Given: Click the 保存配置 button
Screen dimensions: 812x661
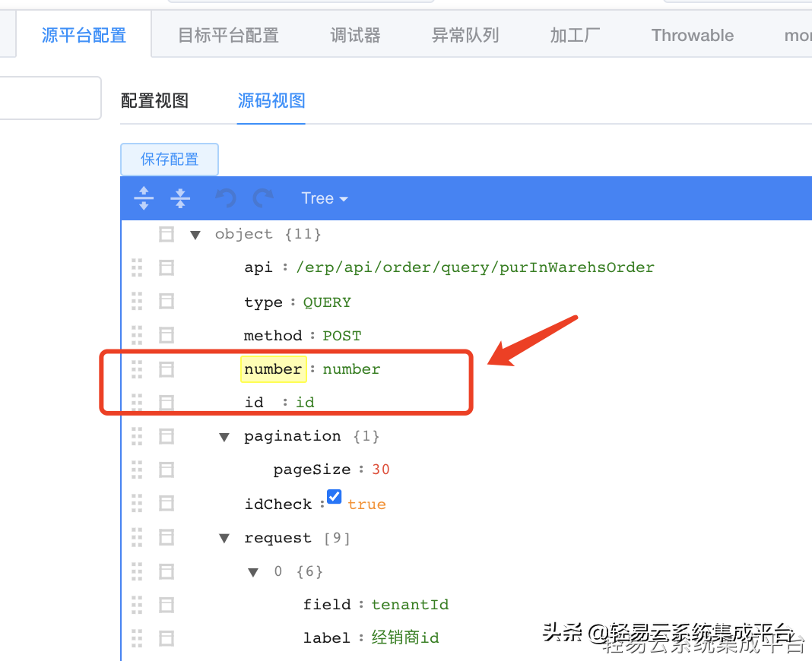Looking at the screenshot, I should point(170,160).
